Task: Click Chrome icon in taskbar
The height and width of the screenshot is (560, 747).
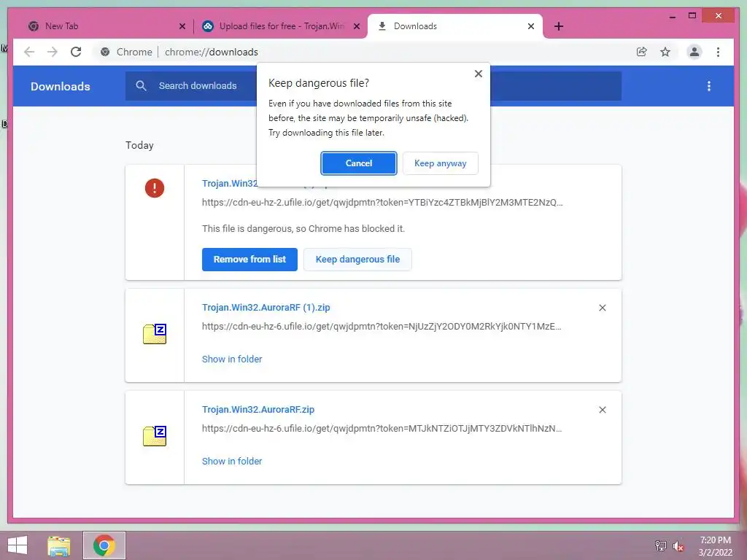Action: click(x=104, y=545)
